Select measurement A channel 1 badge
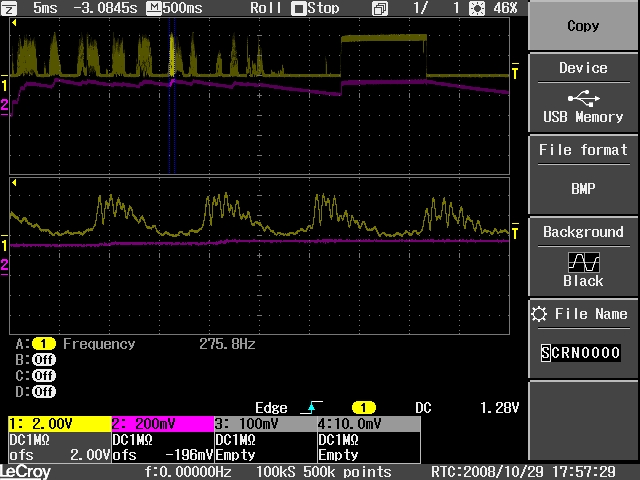 pos(44,344)
